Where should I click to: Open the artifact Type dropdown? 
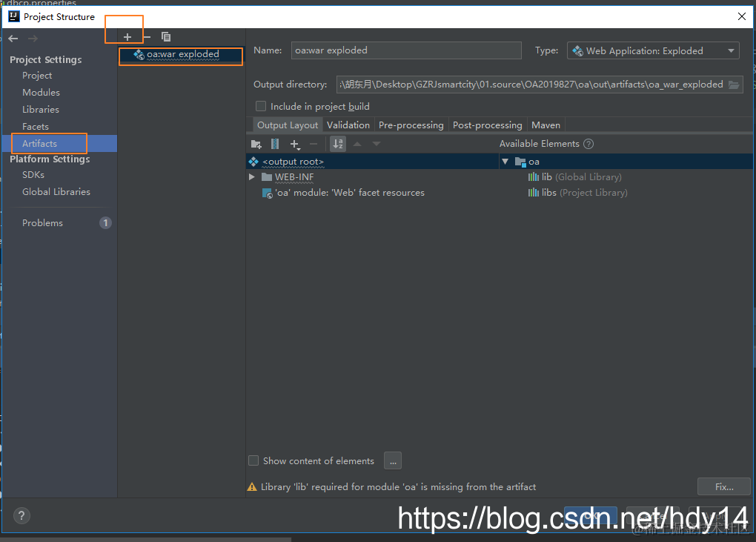pos(653,50)
